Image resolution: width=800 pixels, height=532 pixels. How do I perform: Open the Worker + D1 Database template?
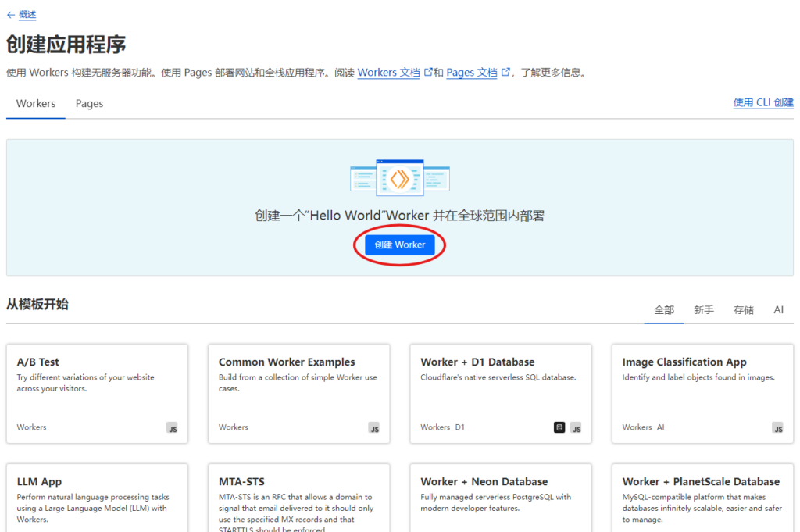coord(501,393)
